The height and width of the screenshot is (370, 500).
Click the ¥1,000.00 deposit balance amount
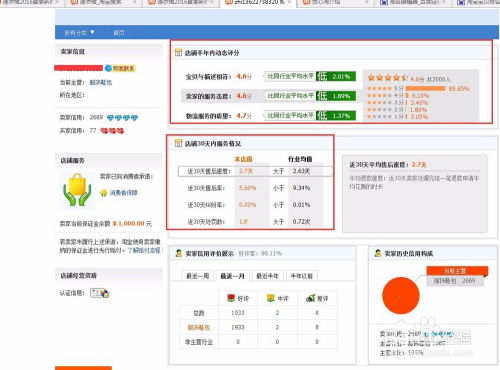pos(129,223)
